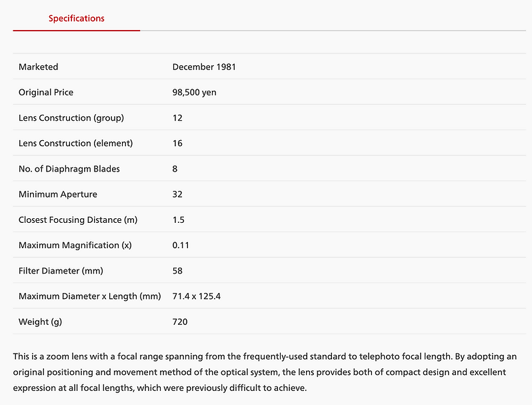Click the Minimum Aperture label
The height and width of the screenshot is (405, 532).
point(58,194)
